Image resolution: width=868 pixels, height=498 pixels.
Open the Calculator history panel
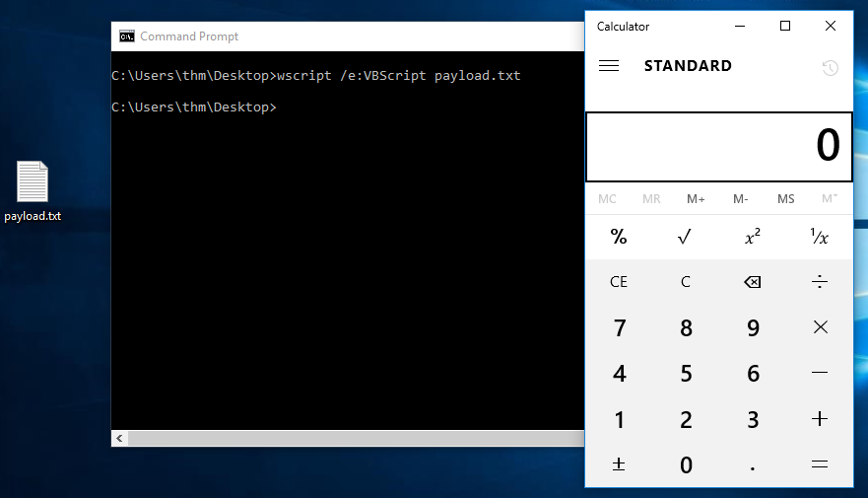pyautogui.click(x=830, y=68)
